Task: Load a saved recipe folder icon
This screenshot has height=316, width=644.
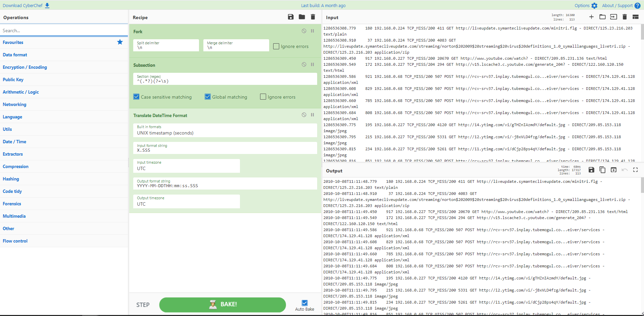Action: tap(302, 17)
